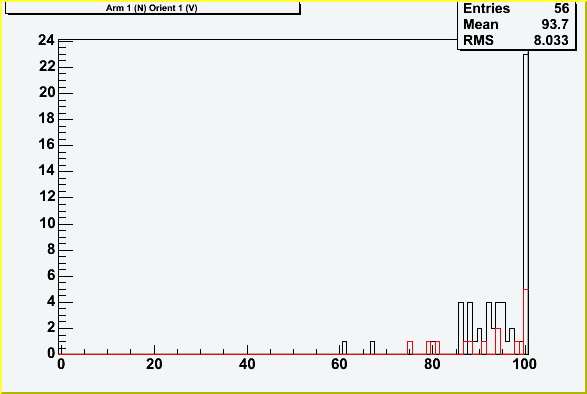Select the x-axis label 20
The height and width of the screenshot is (394, 587).
[154, 364]
